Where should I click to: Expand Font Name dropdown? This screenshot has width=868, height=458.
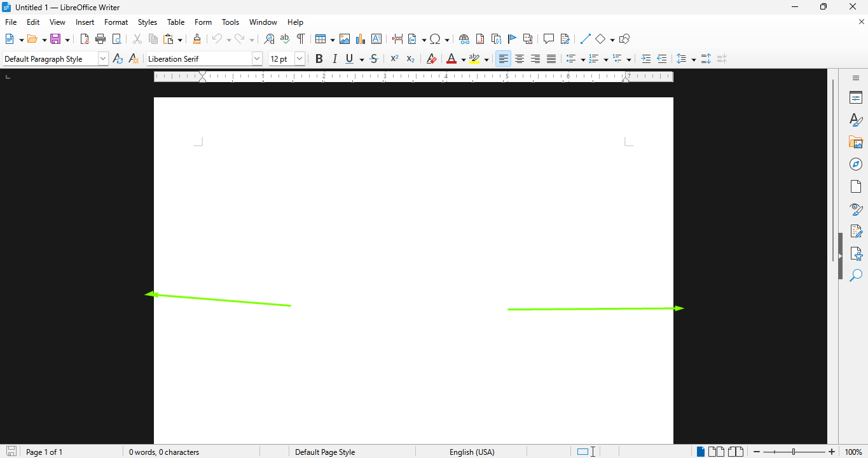[x=257, y=59]
